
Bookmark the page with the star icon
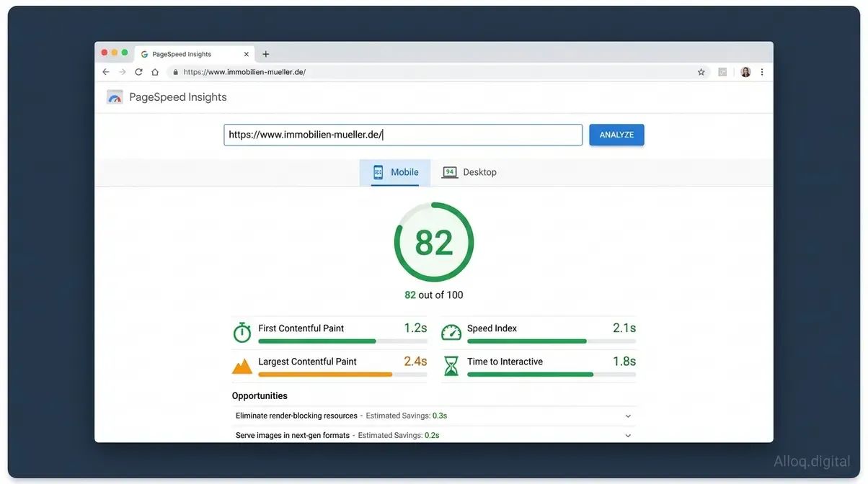coord(701,72)
